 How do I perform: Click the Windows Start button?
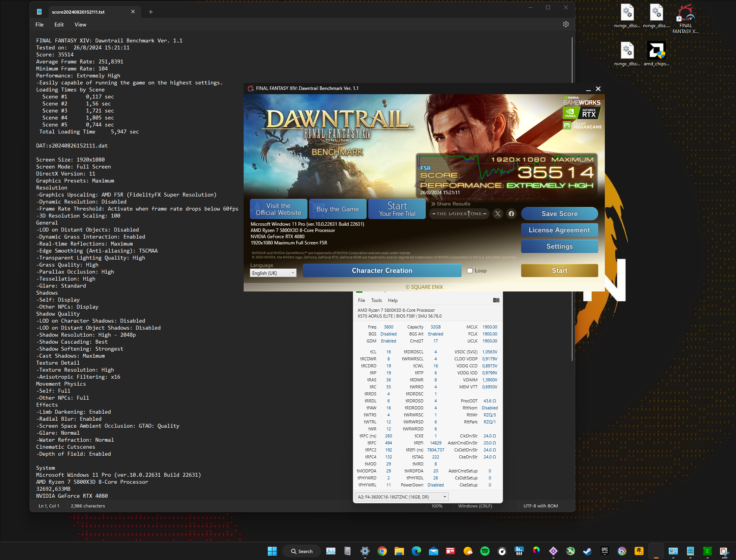pos(272,551)
